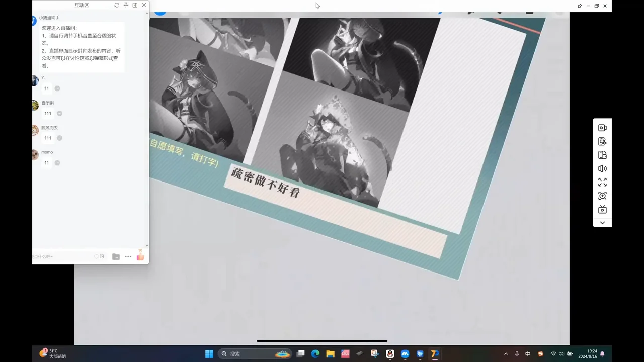Click 随风而去's avatar in chat

[35, 130]
